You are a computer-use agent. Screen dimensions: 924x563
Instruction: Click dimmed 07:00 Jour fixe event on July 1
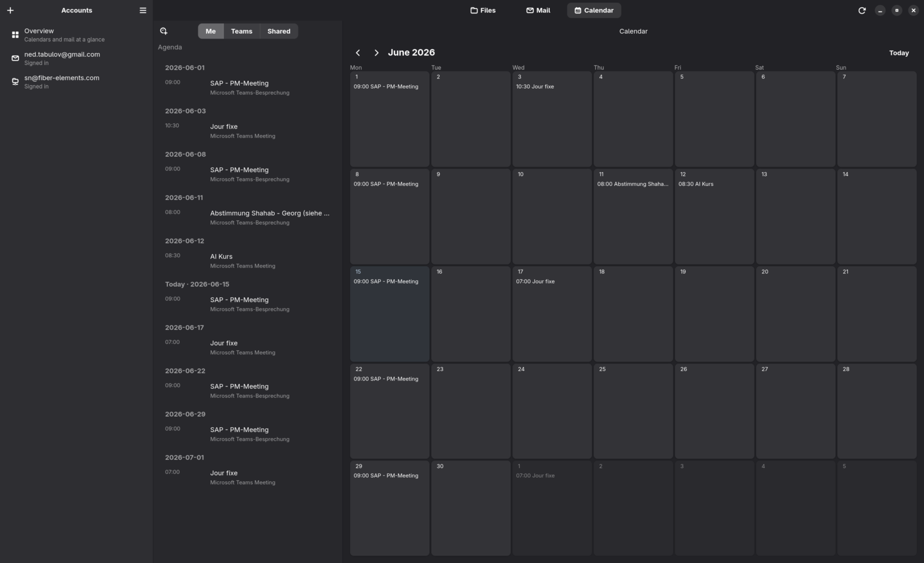[535, 475]
